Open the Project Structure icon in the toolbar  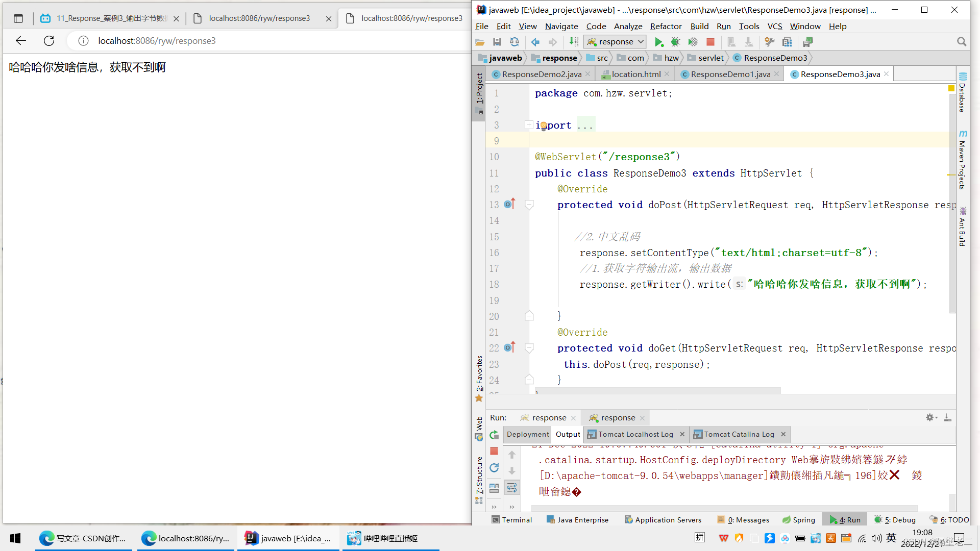coord(787,42)
